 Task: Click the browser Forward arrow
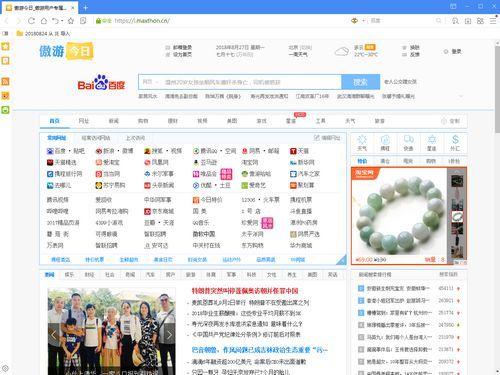19,21
